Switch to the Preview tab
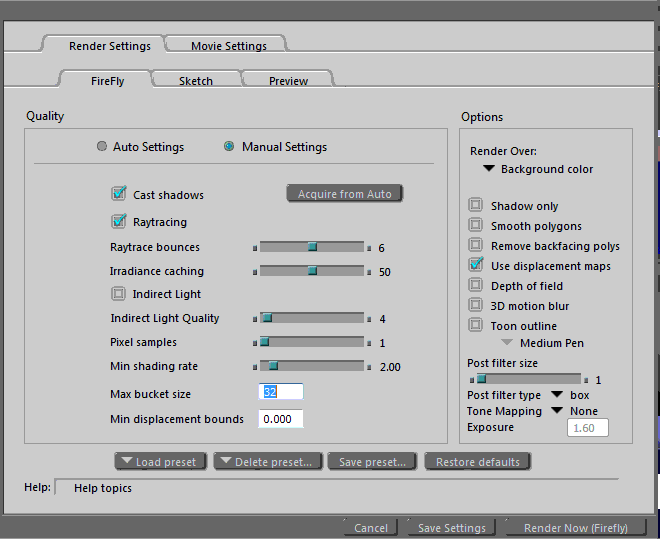Image resolution: width=660 pixels, height=539 pixels. (x=288, y=81)
